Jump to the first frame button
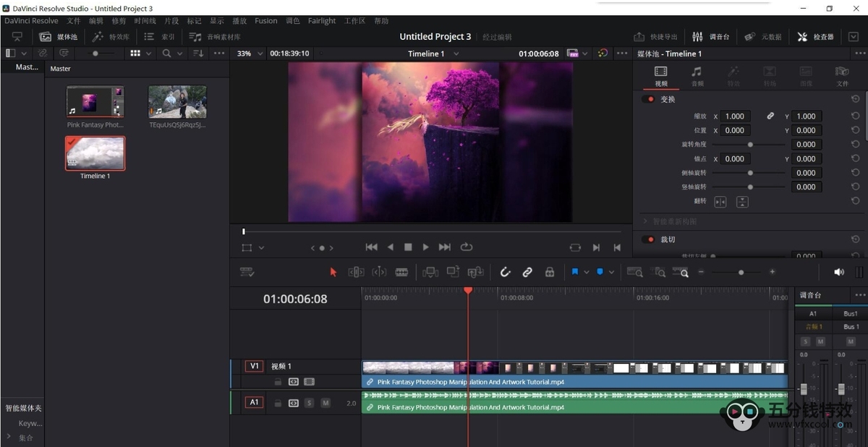 [x=372, y=247]
